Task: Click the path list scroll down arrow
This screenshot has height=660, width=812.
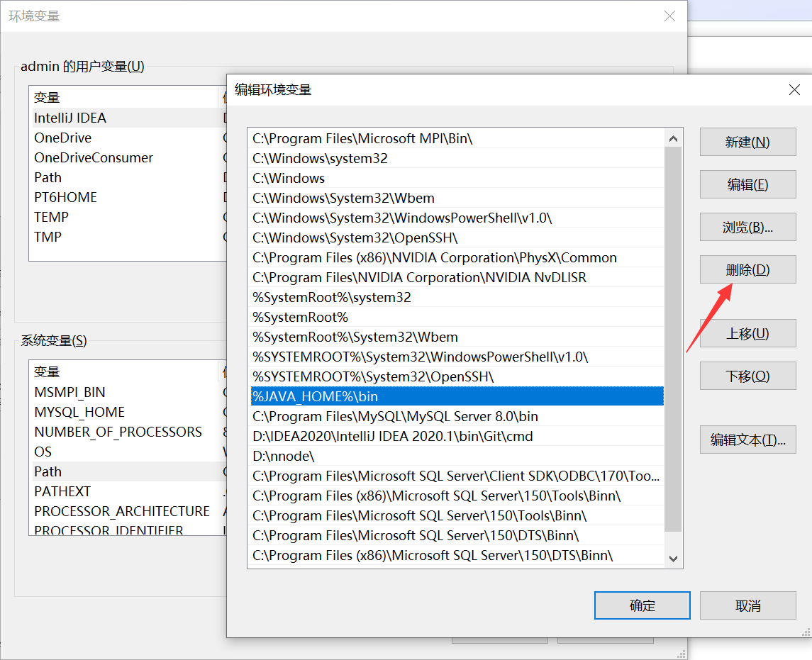Action: [673, 559]
